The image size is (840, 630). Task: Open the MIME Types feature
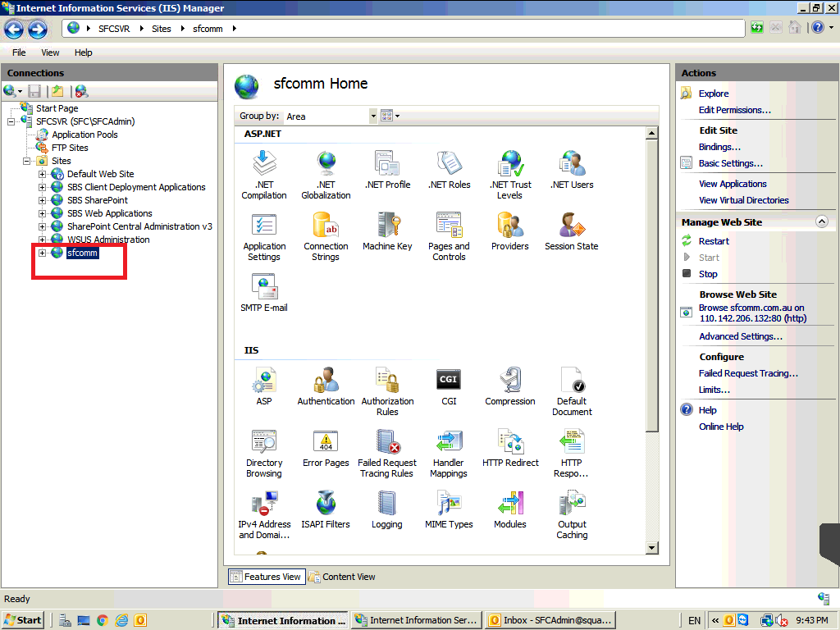point(449,509)
